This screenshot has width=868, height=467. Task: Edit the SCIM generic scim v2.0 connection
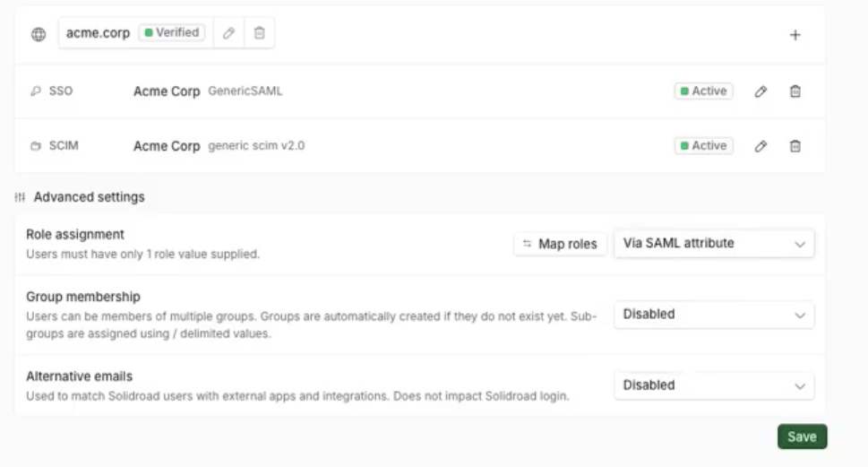coord(761,146)
